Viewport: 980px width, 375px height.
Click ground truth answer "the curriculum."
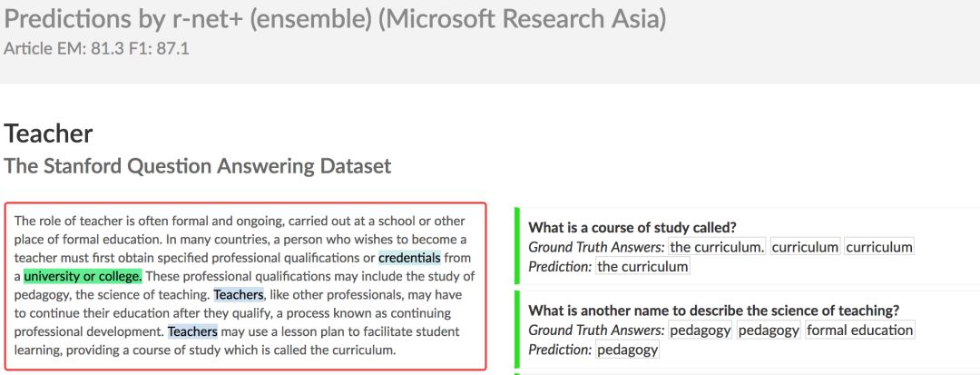click(718, 247)
